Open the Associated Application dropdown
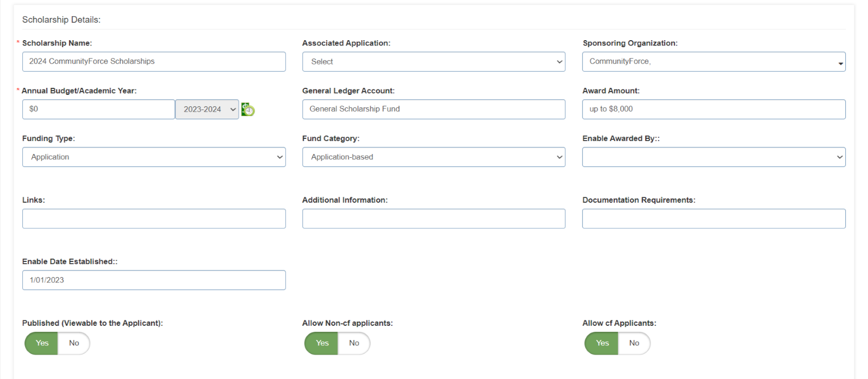Image resolution: width=868 pixels, height=379 pixels. 433,62
